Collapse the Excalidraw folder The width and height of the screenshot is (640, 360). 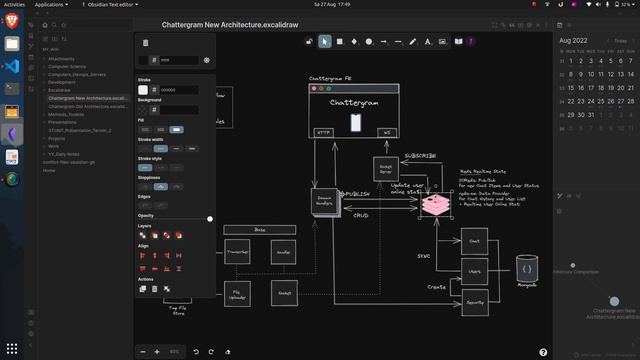[x=59, y=90]
